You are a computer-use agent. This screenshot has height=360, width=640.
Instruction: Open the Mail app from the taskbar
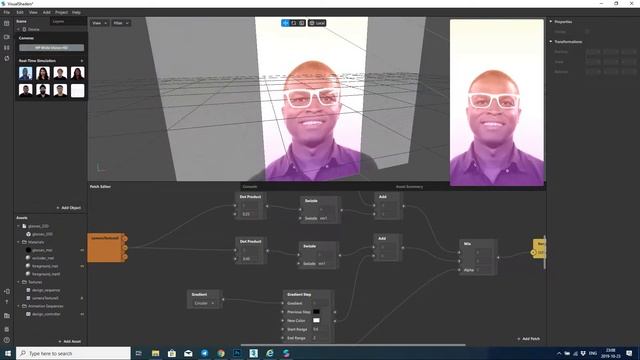(x=188, y=353)
